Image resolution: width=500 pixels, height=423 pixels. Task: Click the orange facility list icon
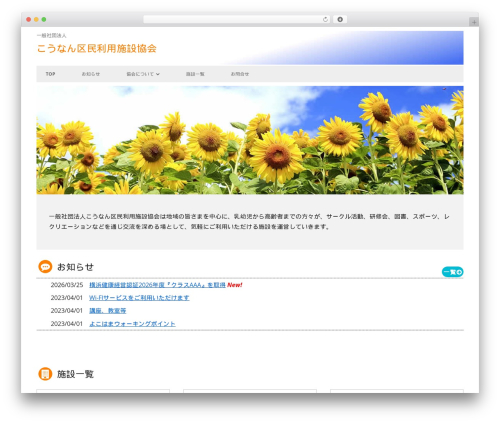(x=45, y=374)
